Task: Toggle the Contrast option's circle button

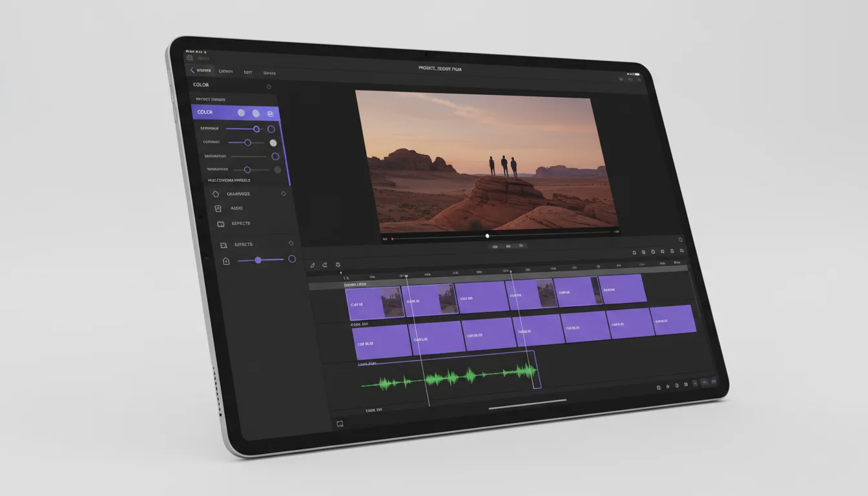Action: 273,143
